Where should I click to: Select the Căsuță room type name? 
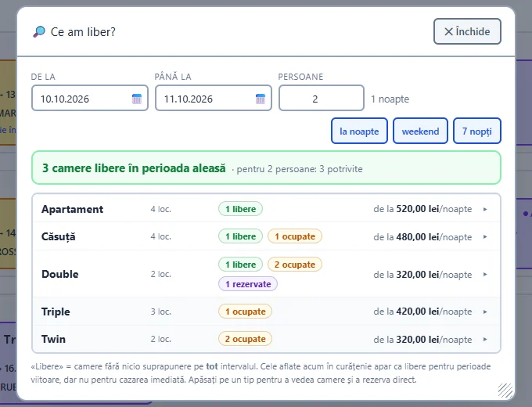[x=59, y=236]
